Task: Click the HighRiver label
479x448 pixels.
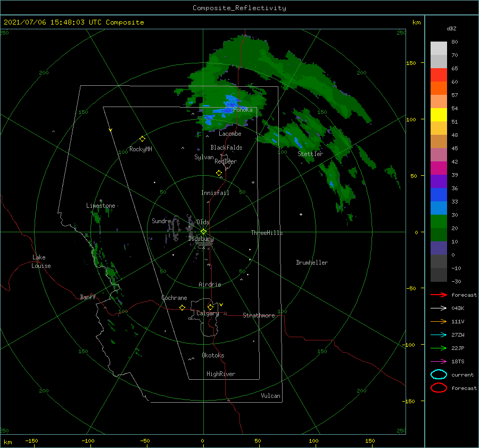Action: 221,374
